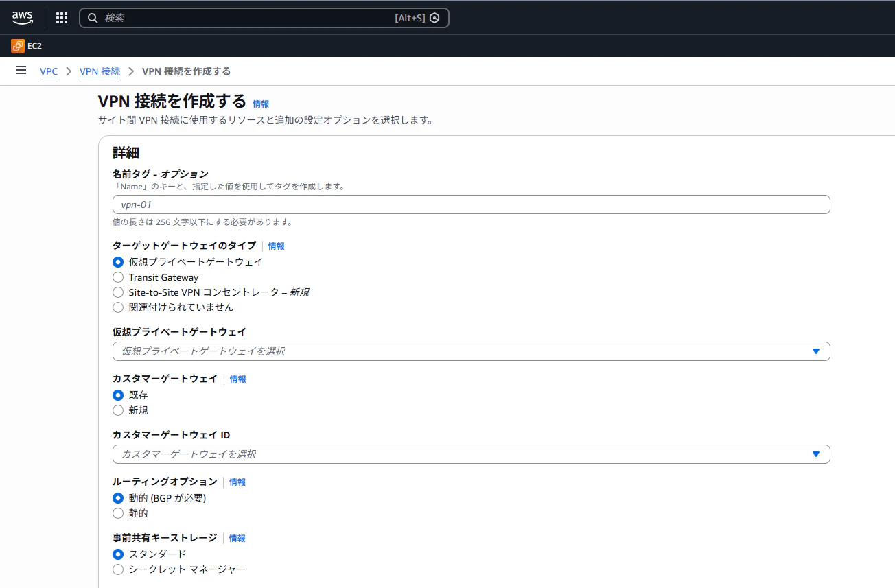Open the AWS console home logo

(x=22, y=18)
